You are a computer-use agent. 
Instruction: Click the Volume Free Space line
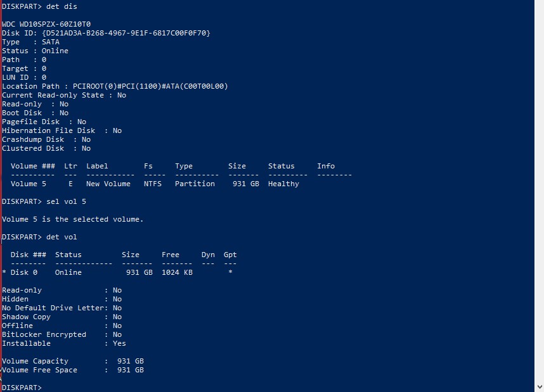click(73, 370)
